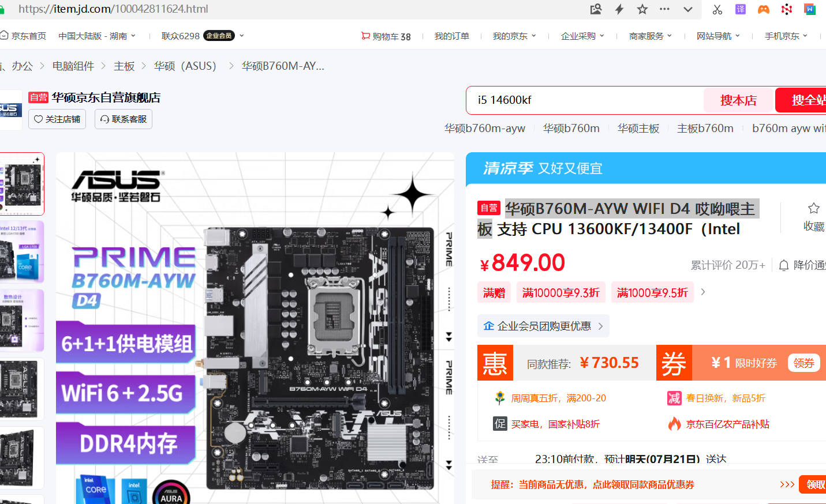826x504 pixels.
Task: Open 企业会员团购更优惠 link
Action: coord(543,326)
